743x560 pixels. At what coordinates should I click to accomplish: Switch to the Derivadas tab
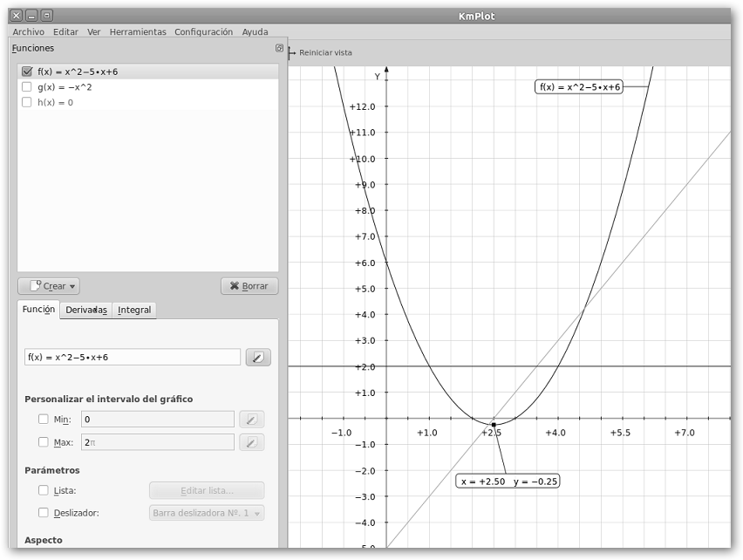tap(86, 310)
